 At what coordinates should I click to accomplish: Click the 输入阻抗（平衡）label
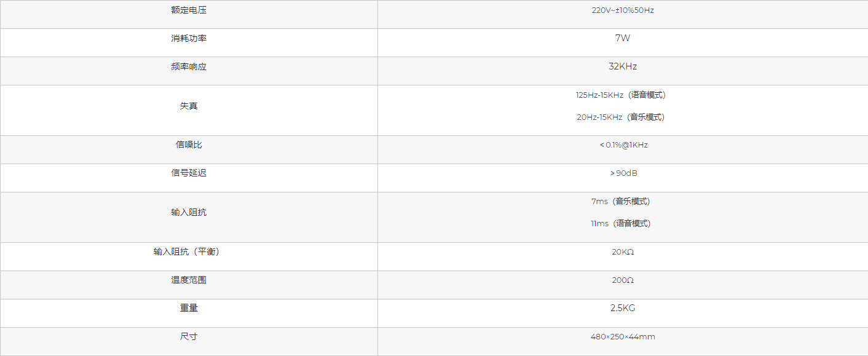click(187, 252)
